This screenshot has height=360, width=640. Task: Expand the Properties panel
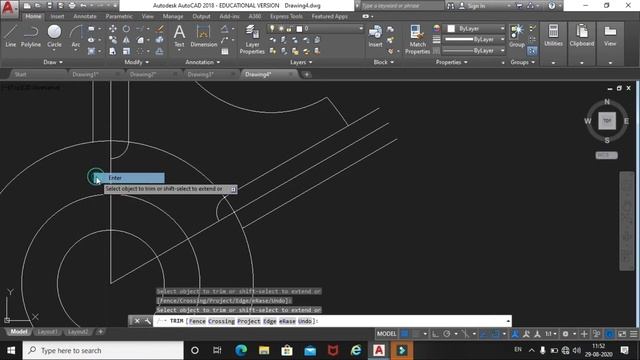pyautogui.click(x=451, y=62)
